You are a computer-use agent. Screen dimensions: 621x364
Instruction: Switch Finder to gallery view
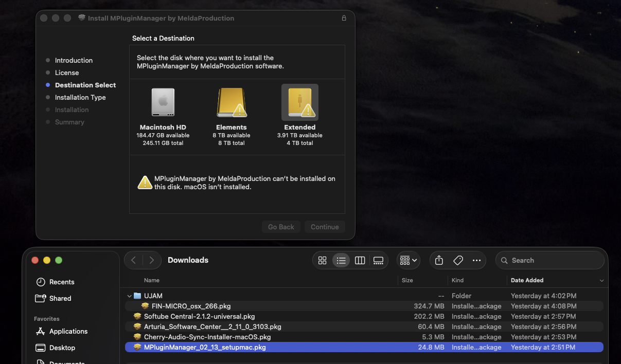(x=379, y=260)
